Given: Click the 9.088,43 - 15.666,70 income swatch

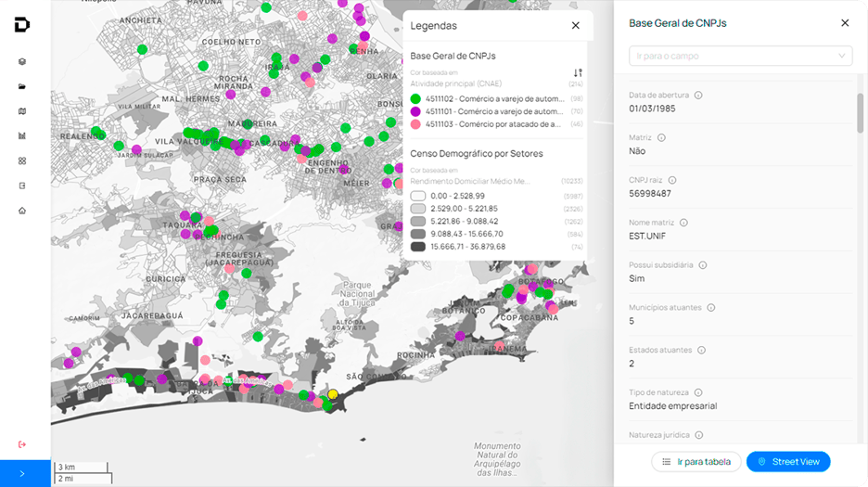Looking at the screenshot, I should point(418,234).
